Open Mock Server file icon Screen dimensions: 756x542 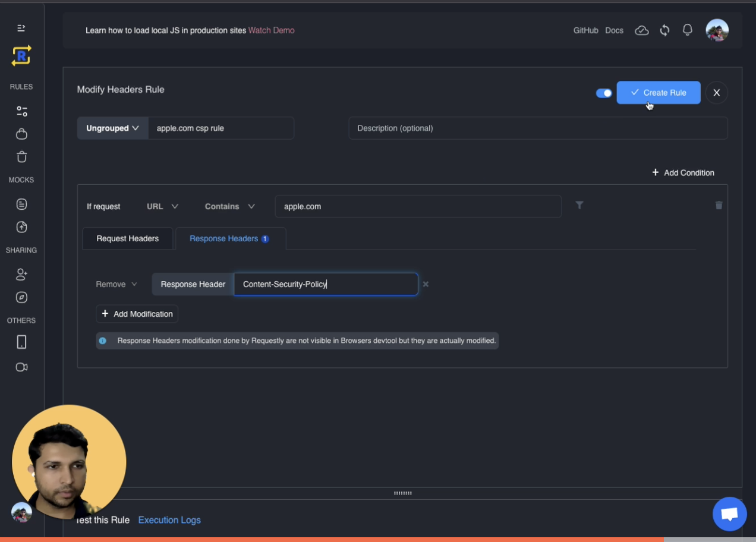(x=21, y=204)
